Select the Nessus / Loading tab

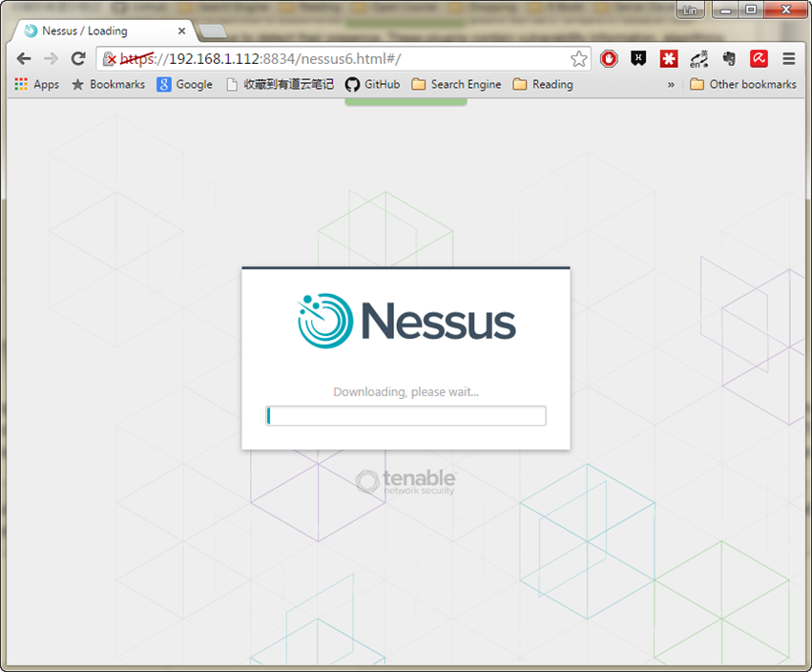104,31
